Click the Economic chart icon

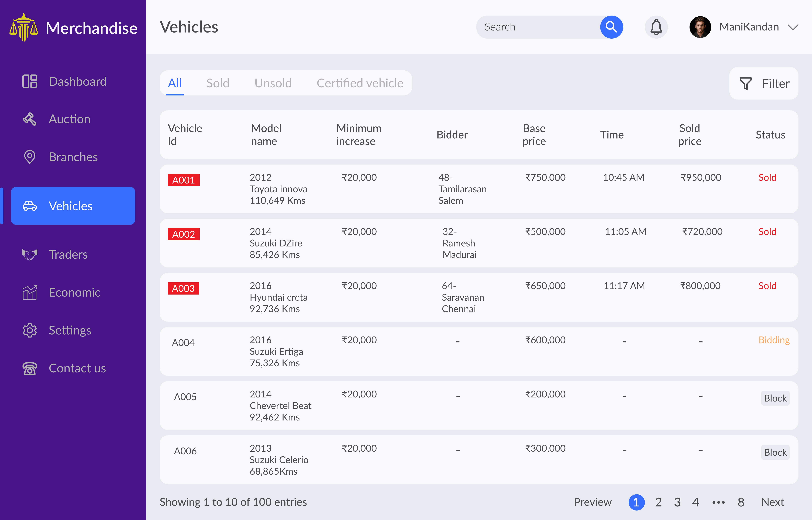pos(30,292)
